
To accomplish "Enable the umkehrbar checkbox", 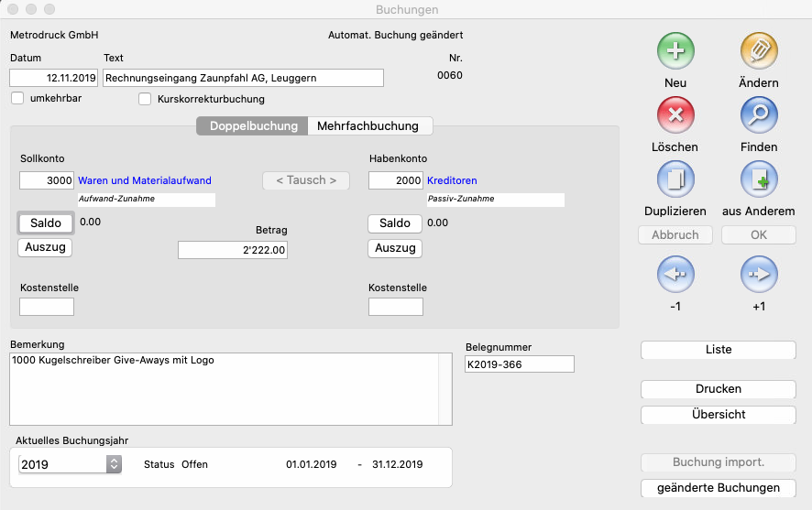I will [17, 99].
